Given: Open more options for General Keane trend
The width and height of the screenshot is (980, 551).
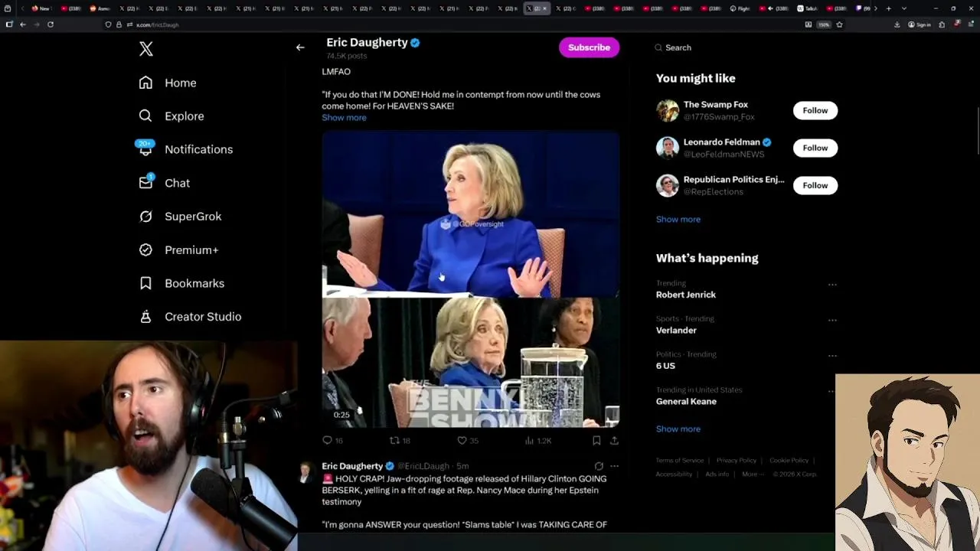Looking at the screenshot, I should pos(832,391).
